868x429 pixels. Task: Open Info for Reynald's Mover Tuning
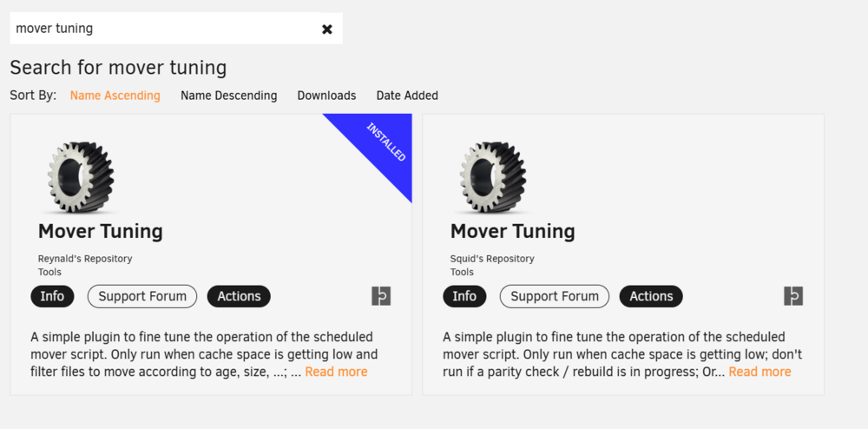(x=52, y=296)
